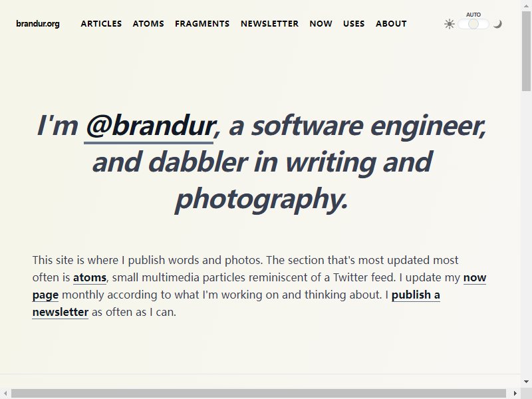Click the vertical scrollbar up arrow
The image size is (532, 399).
(526, 5)
